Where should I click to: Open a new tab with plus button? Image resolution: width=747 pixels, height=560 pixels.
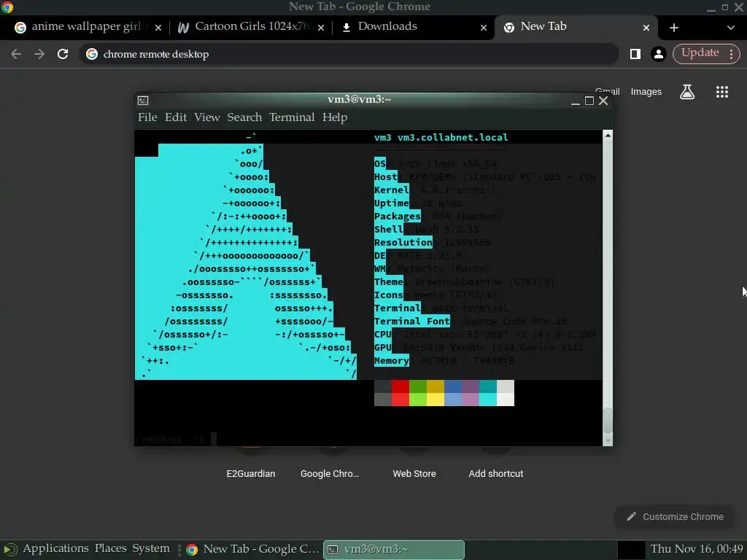coord(673,28)
